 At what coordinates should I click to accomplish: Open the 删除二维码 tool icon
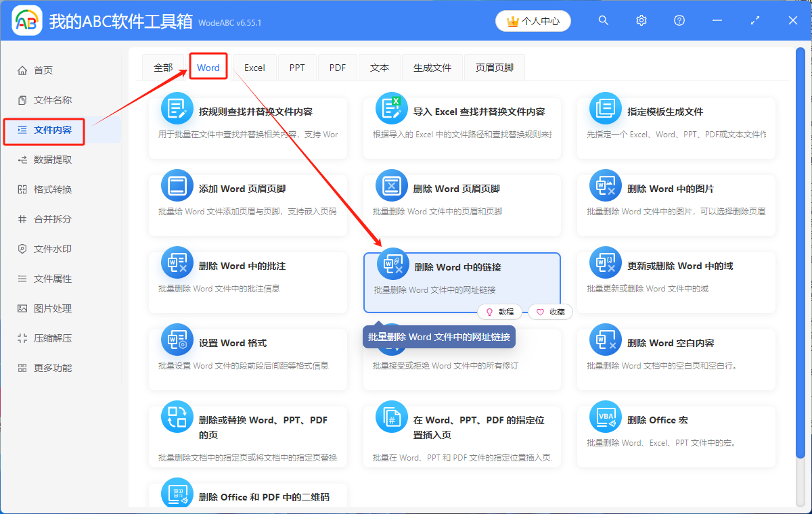tap(177, 494)
